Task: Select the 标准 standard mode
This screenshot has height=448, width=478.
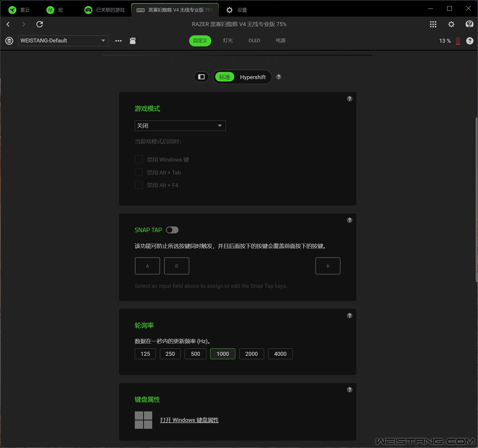Action: click(224, 77)
